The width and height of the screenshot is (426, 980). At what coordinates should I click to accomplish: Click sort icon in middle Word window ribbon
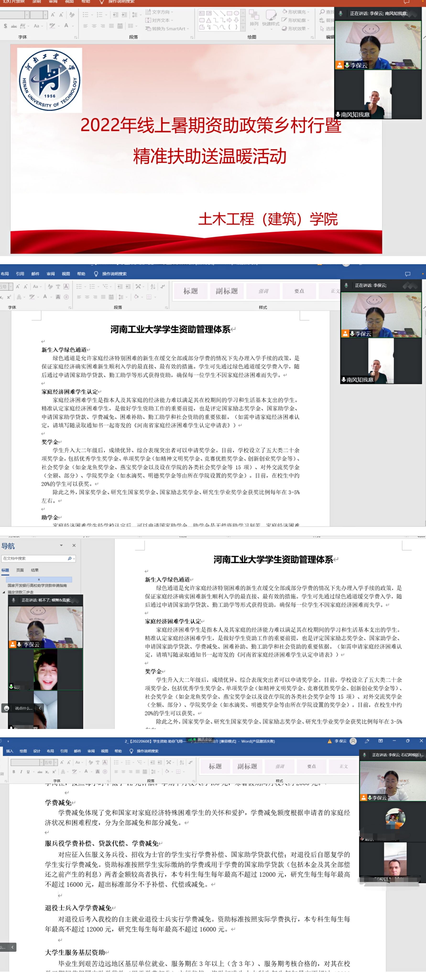coord(153,286)
